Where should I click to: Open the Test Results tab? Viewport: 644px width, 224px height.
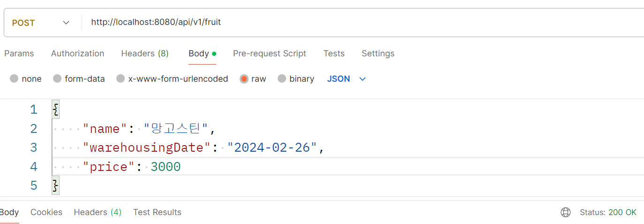[157, 212]
